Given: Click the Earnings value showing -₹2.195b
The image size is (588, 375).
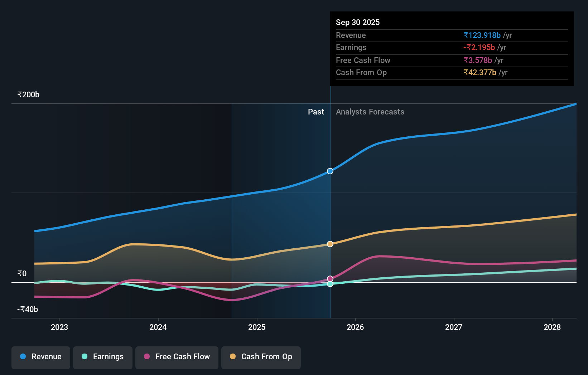Looking at the screenshot, I should coord(480,47).
